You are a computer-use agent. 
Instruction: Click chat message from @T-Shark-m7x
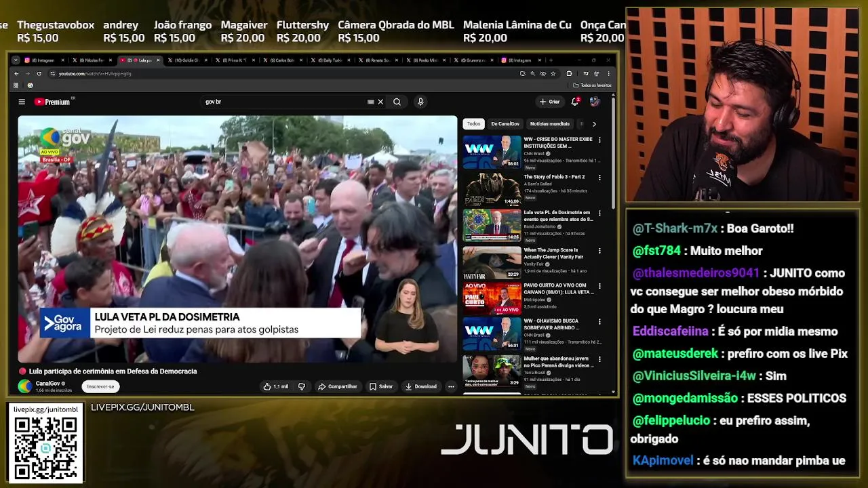pos(712,228)
